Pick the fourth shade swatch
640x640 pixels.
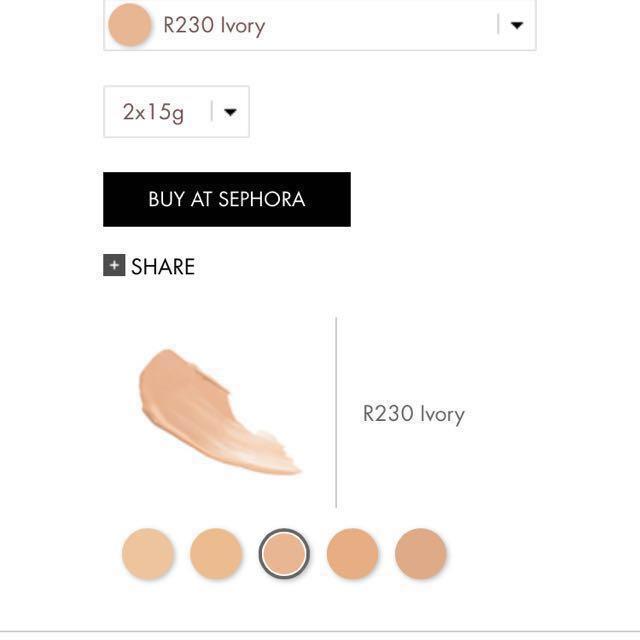352,553
